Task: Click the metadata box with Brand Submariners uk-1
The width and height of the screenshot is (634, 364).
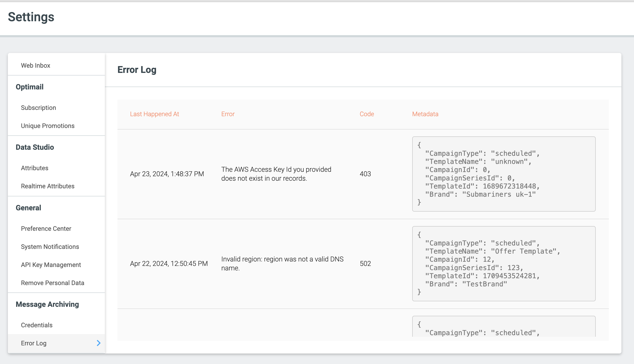Action: click(x=504, y=174)
